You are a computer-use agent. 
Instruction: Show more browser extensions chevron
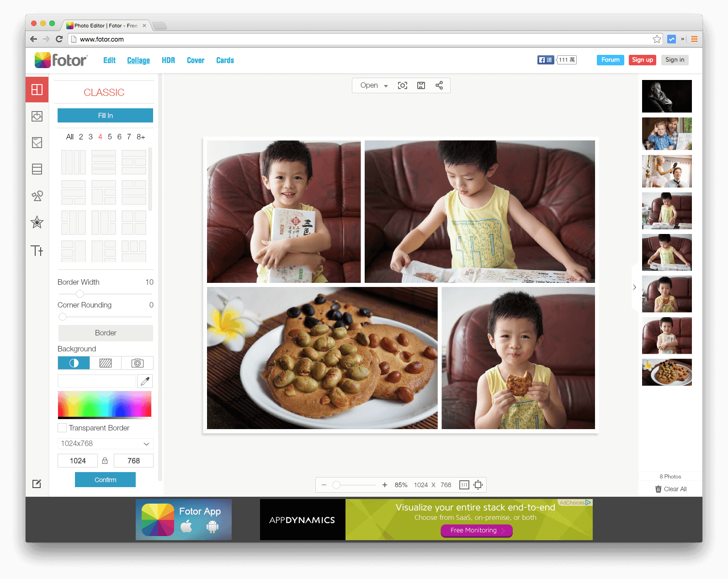pyautogui.click(x=683, y=39)
